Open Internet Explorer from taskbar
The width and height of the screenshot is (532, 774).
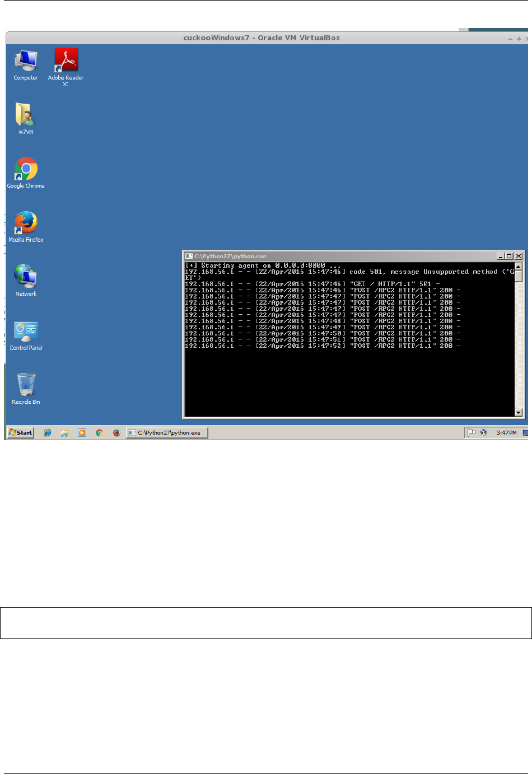(x=48, y=433)
